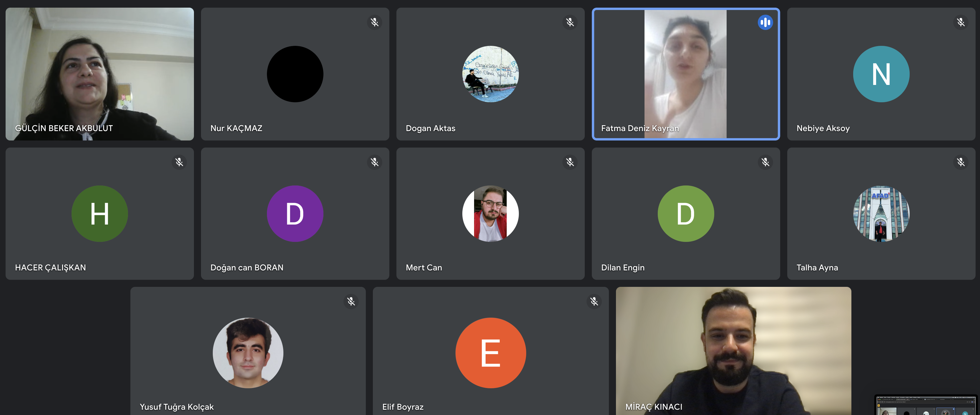Image resolution: width=980 pixels, height=415 pixels.
Task: Click muted mic icon on Nebiye Aksoy tile
Action: (x=961, y=22)
